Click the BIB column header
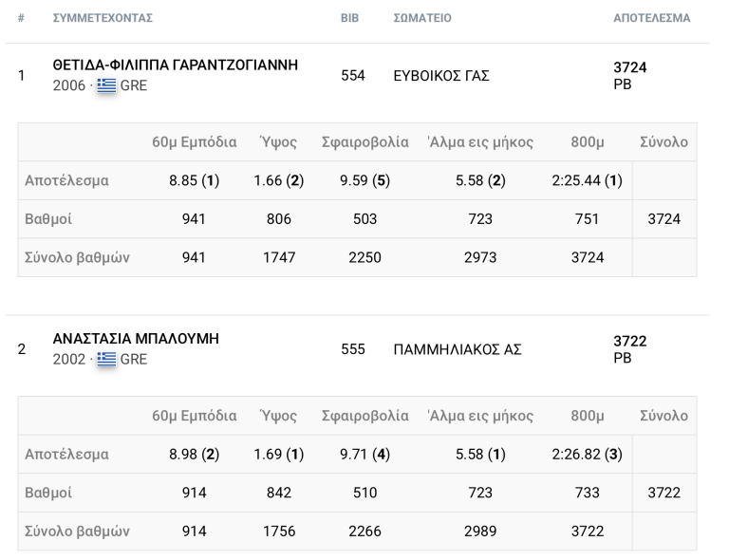 coord(349,18)
